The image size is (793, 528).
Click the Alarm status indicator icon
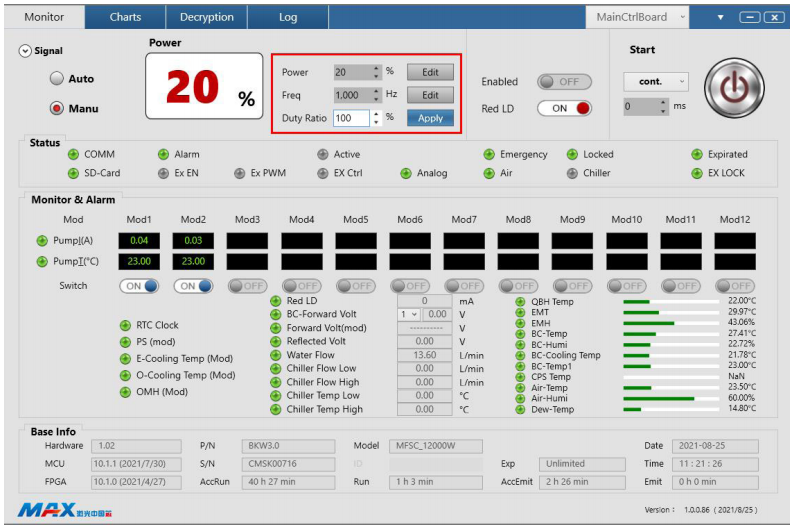coord(163,155)
